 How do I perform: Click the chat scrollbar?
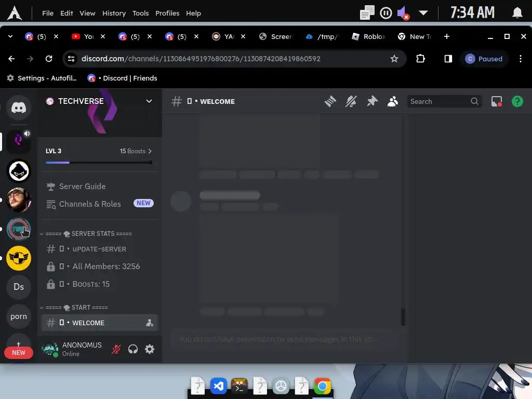pyautogui.click(x=403, y=317)
